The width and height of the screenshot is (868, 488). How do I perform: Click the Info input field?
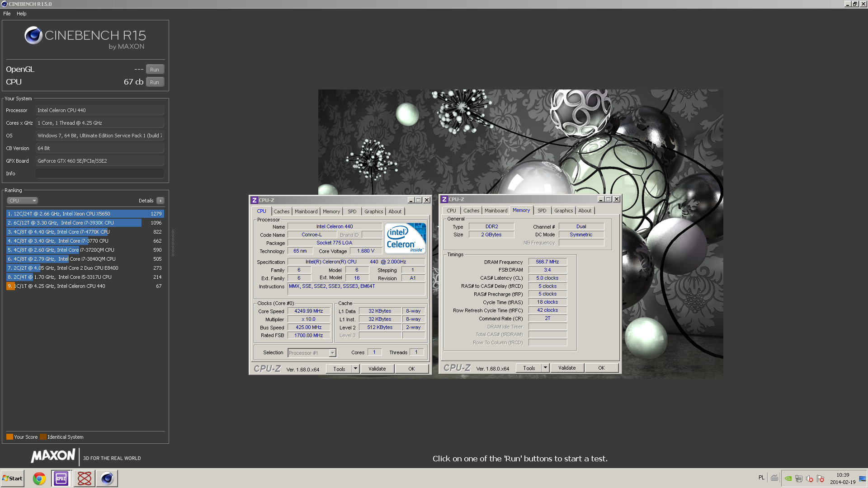pos(99,174)
